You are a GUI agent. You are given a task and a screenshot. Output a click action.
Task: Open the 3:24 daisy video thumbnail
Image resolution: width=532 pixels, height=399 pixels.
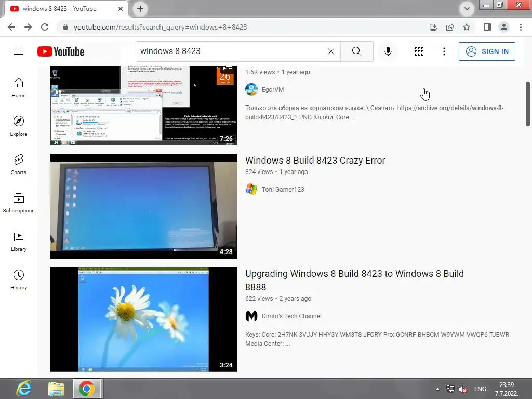coord(143,320)
